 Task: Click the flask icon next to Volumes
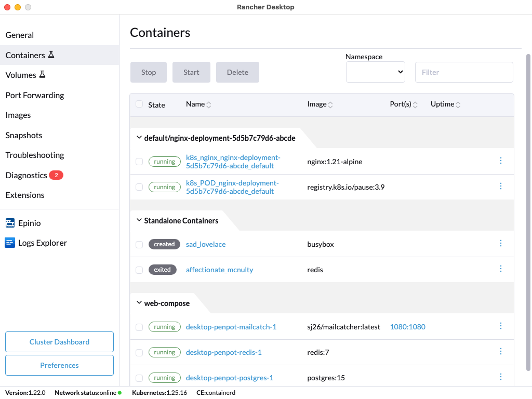[x=41, y=74]
